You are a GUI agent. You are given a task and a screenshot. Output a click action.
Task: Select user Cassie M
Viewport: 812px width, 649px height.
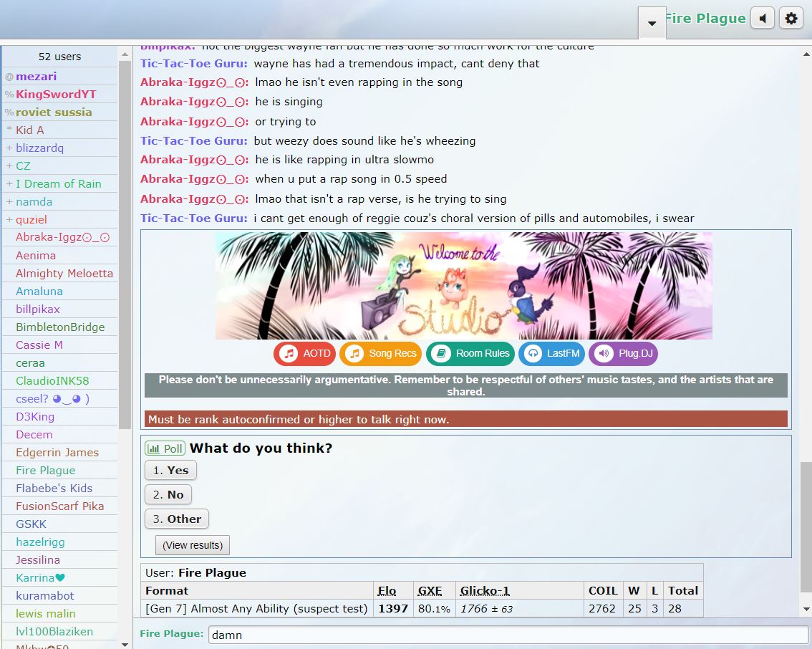(x=59, y=345)
